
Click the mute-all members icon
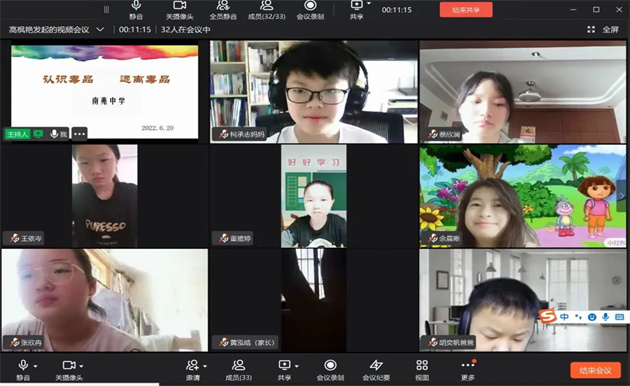(223, 10)
